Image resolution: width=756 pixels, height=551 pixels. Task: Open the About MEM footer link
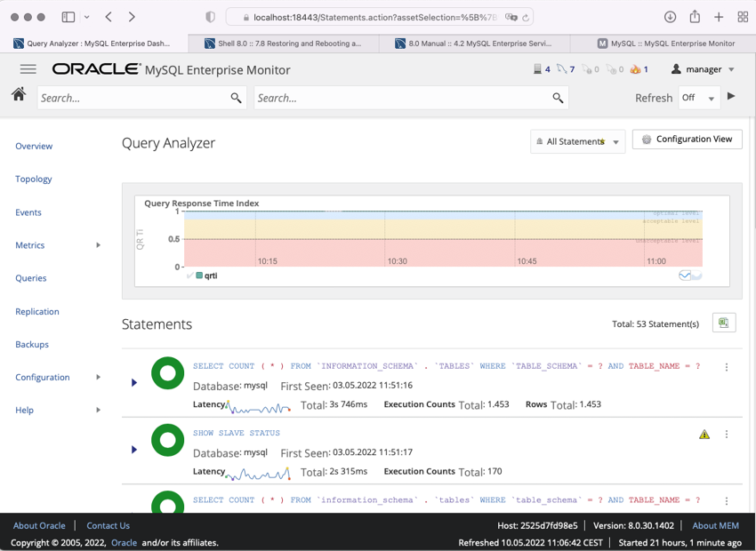point(715,525)
